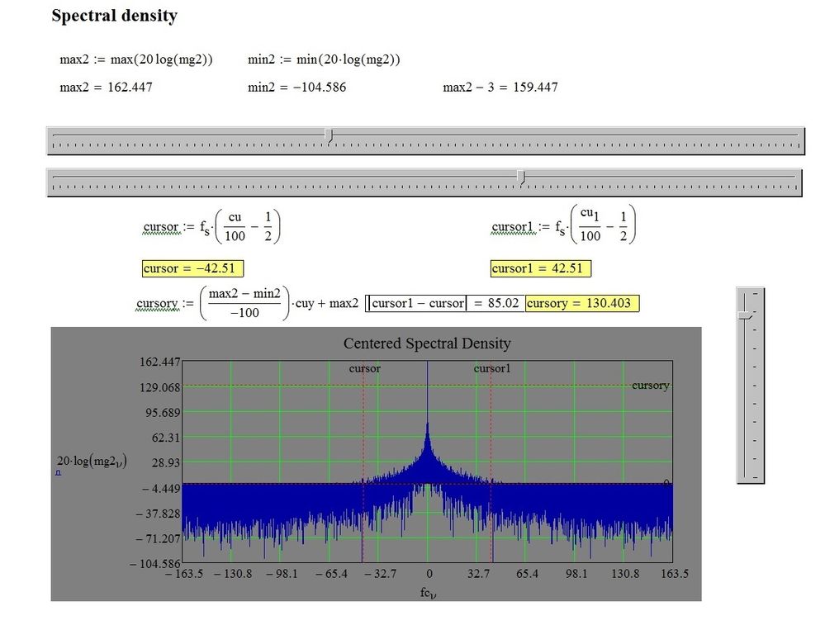Viewport: 825px width, 644px height.
Task: Click the cursor1 − cursor expression box
Action: (x=418, y=303)
